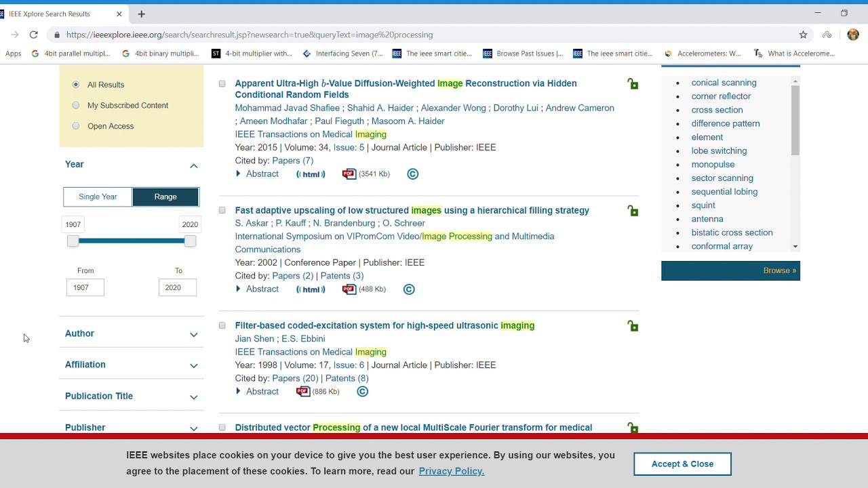The image size is (868, 488).
Task: Click Browse » button in terms panel
Action: pos(731,270)
